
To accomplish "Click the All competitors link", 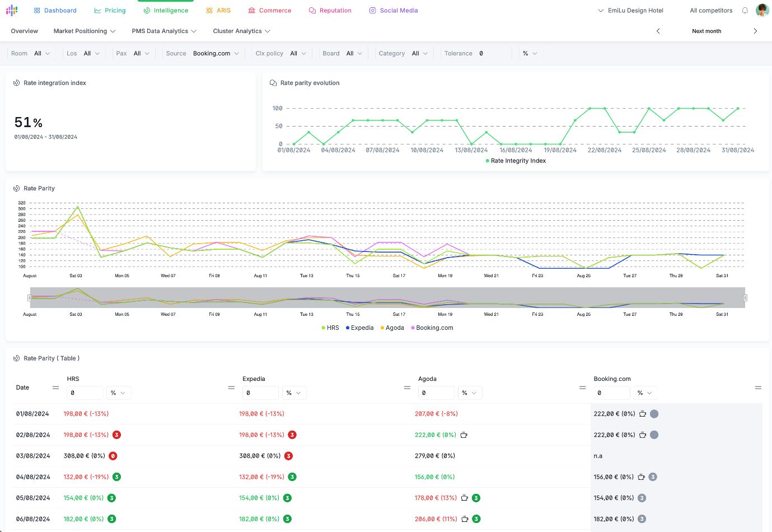I will (711, 11).
